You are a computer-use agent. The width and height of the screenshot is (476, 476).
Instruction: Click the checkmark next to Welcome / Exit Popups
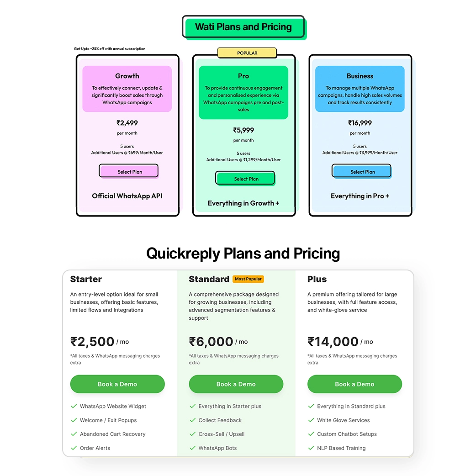[74, 420]
